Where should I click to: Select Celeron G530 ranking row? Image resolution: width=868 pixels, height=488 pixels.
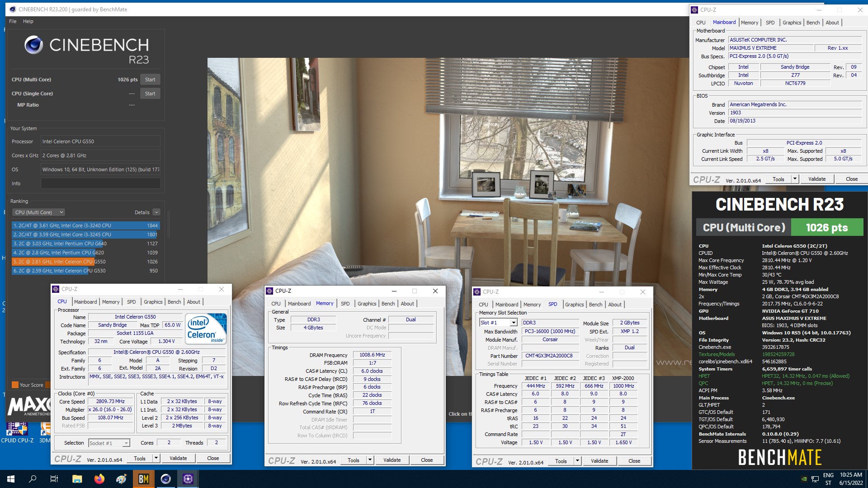point(85,271)
